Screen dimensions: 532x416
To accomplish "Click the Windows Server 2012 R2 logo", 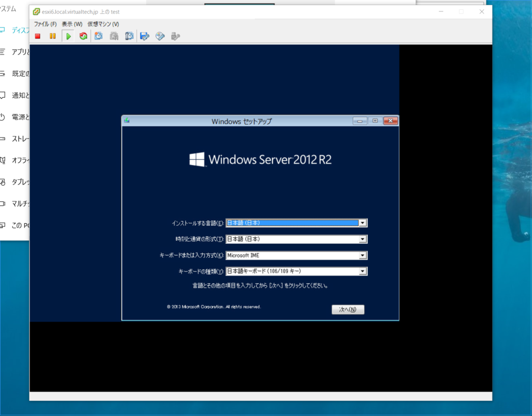I will [260, 159].
